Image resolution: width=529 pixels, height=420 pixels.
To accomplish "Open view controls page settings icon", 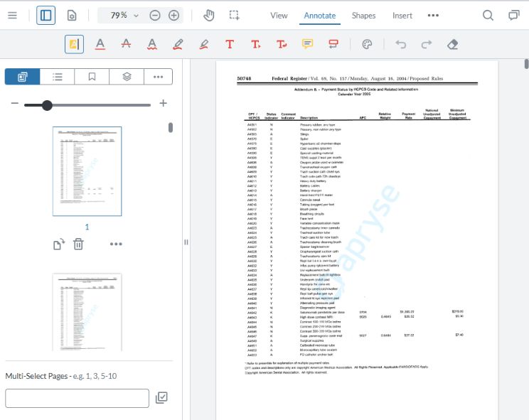I will tap(72, 16).
